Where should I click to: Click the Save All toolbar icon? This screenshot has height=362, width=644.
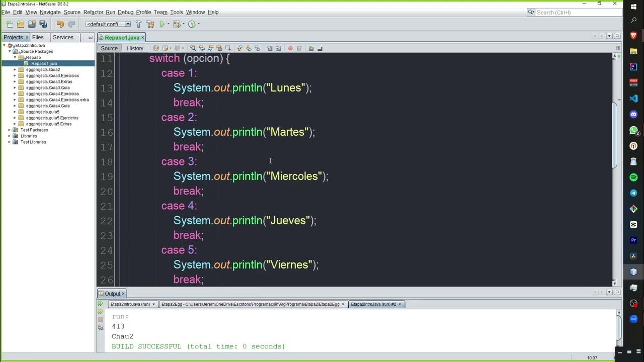[43, 24]
